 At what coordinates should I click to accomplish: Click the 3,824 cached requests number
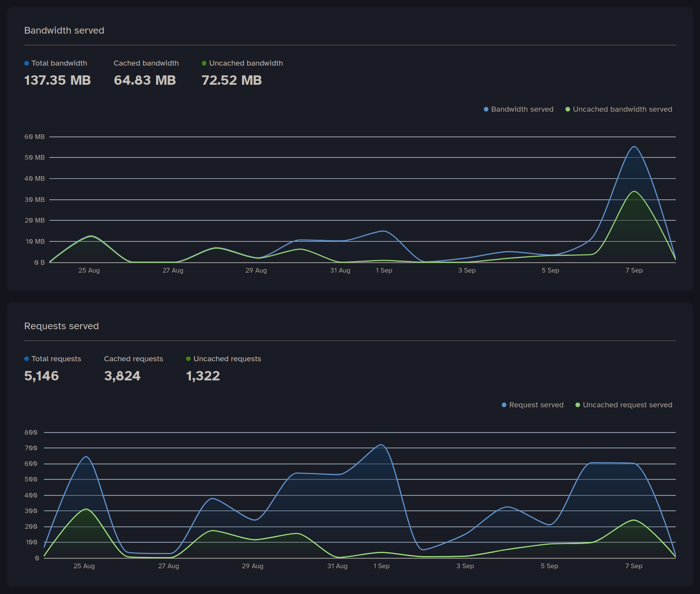(x=122, y=376)
